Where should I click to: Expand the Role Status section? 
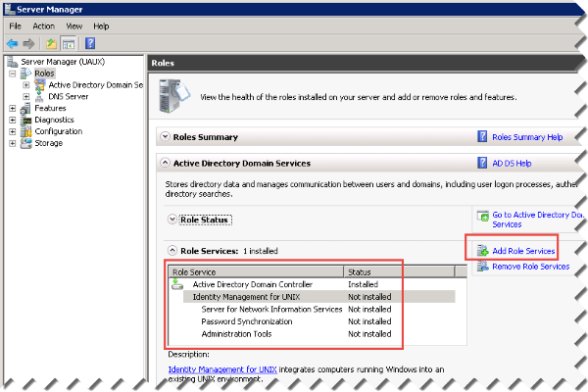(x=173, y=220)
